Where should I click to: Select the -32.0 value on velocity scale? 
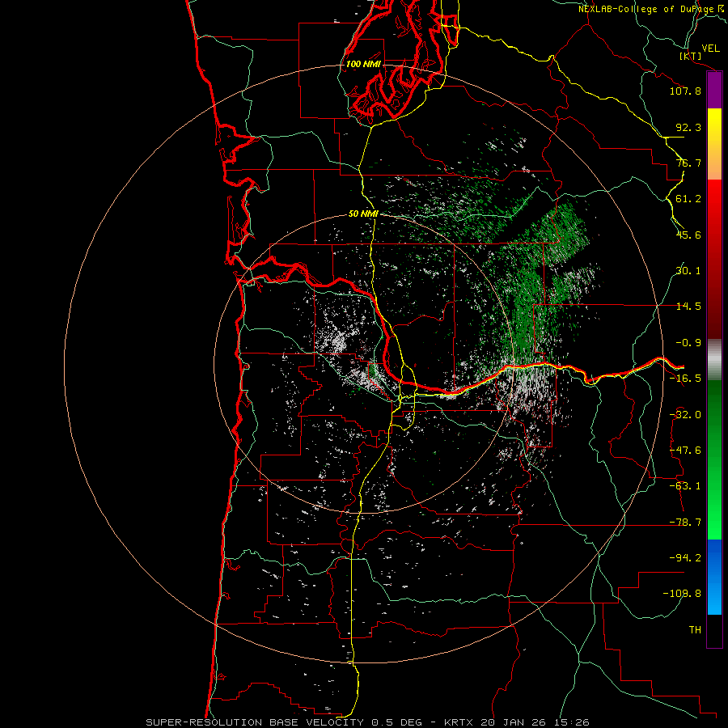(x=685, y=415)
